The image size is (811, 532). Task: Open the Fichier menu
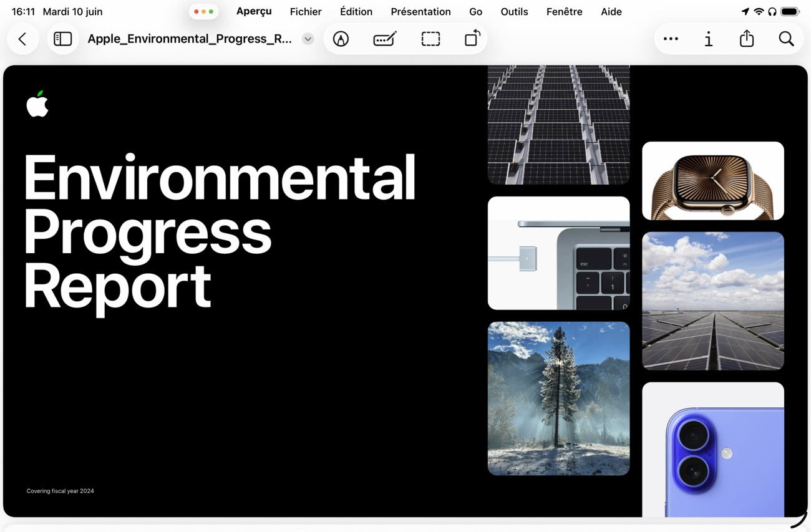coord(306,12)
